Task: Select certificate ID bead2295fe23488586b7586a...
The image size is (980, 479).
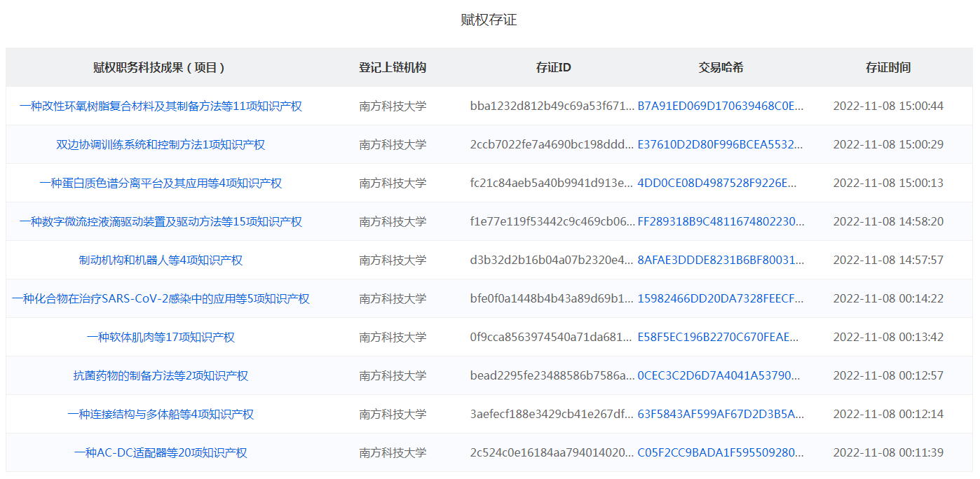Action: click(x=552, y=376)
